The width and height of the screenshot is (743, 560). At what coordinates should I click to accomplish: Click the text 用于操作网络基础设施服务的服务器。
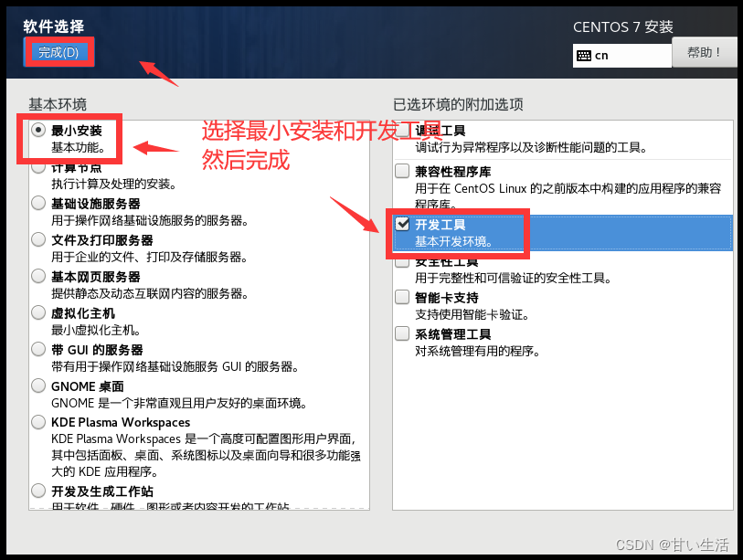150,220
